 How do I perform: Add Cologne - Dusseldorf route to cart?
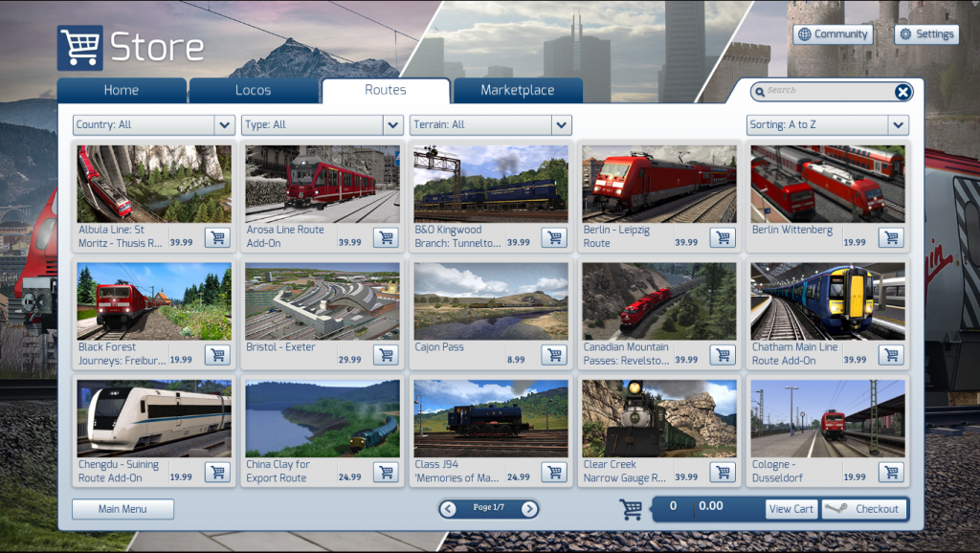(891, 472)
